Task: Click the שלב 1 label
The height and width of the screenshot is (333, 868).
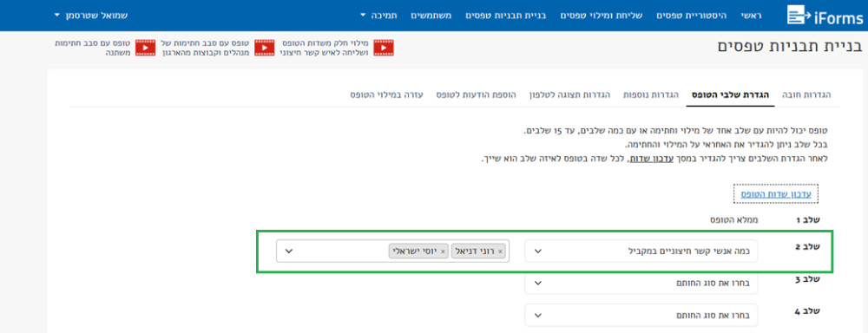Action: tap(807, 220)
